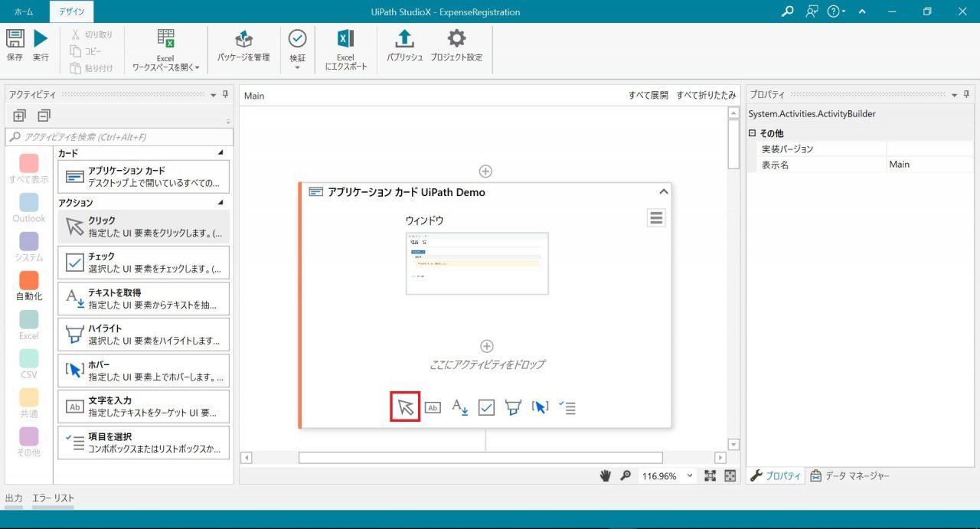Screen dimensions: 980x529
Task: Click the zoom magnifier below designer
Action: [x=626, y=475]
